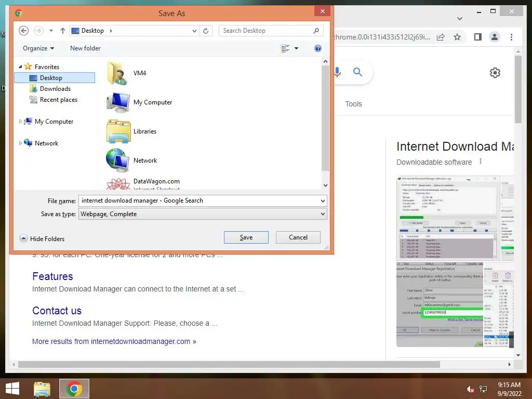This screenshot has width=532, height=399.
Task: Click Hide Folders toggle
Action: click(x=42, y=238)
